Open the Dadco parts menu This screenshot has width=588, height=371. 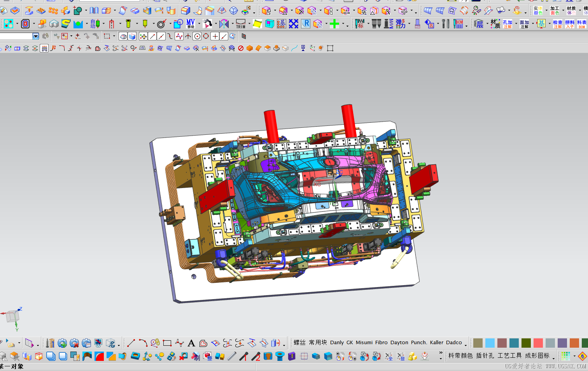[x=454, y=343]
